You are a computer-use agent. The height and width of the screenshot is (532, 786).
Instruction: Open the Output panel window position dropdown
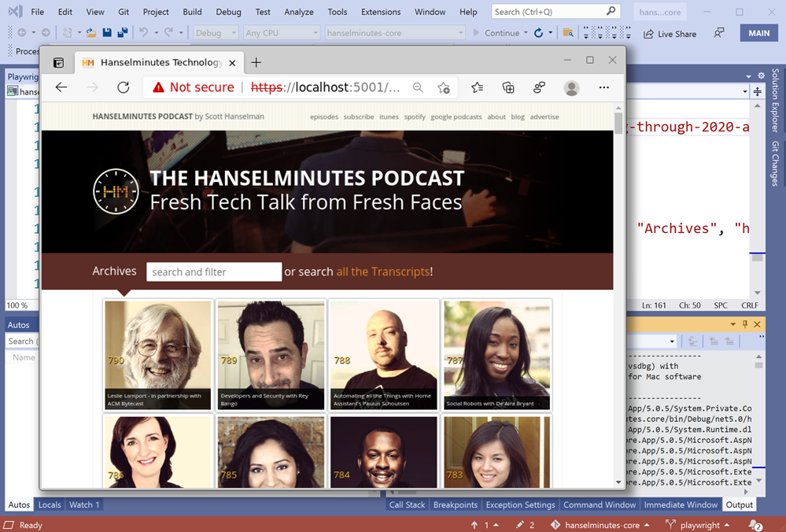(732, 324)
